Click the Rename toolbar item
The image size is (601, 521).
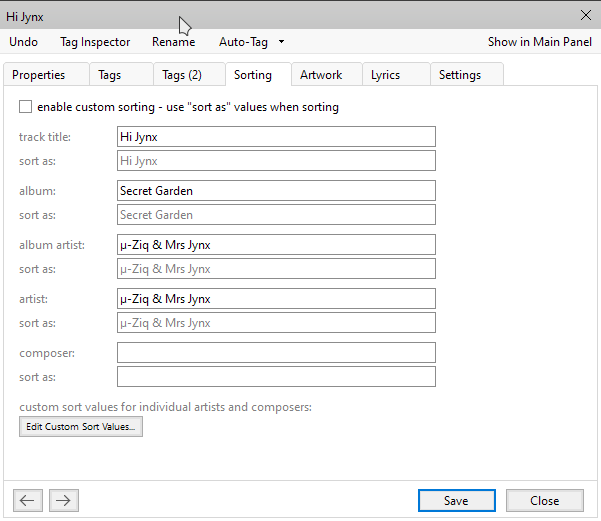[173, 42]
